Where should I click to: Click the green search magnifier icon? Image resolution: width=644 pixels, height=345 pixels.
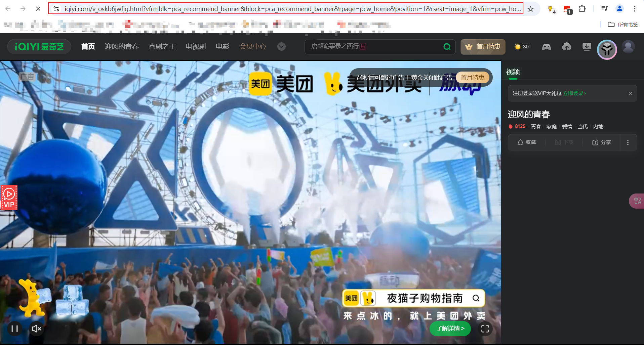tap(447, 47)
